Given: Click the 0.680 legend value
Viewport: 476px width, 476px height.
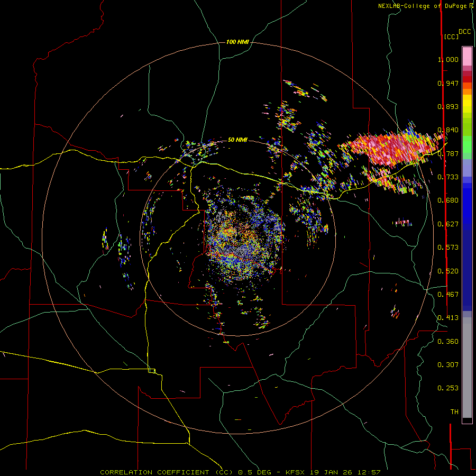Looking at the screenshot, I should pyautogui.click(x=448, y=200).
